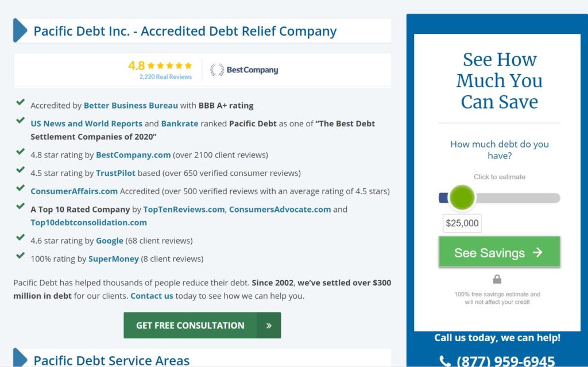This screenshot has width=588, height=367.
Task: Click the green checkmark beside BBB accreditation line
Action: 21,102
